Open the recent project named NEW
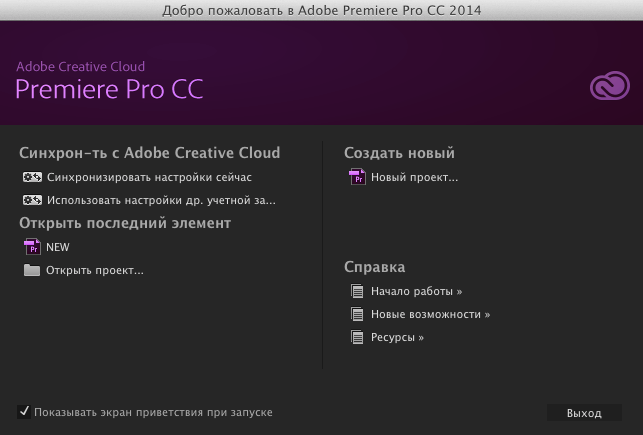 pos(58,247)
